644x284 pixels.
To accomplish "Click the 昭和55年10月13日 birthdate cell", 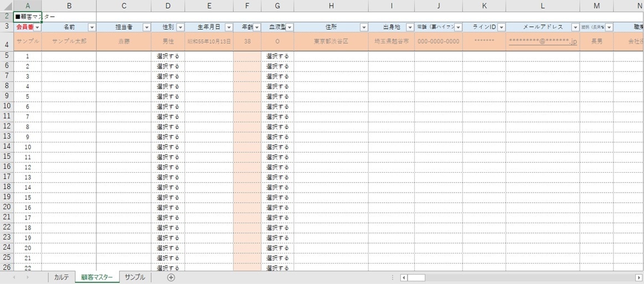I will [x=209, y=42].
